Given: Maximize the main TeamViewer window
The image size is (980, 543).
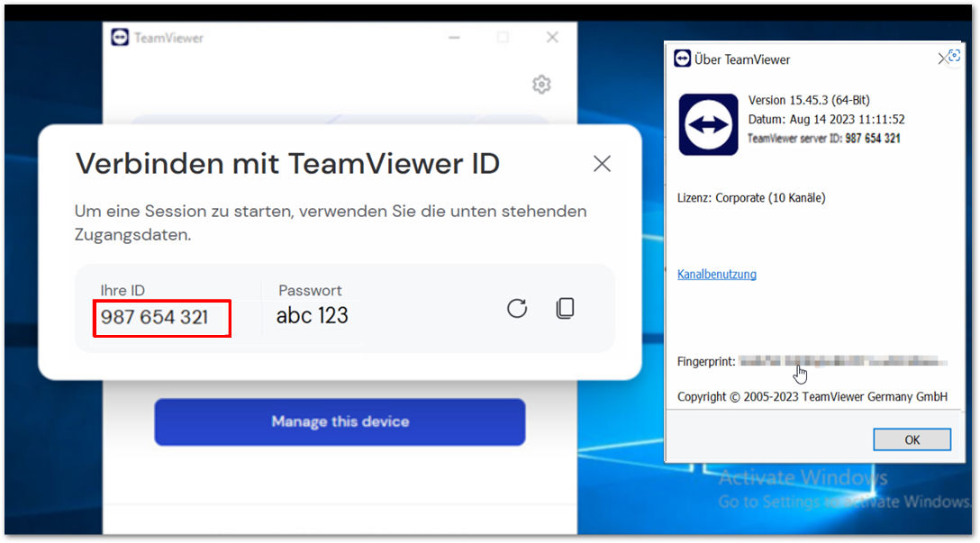Looking at the screenshot, I should [503, 38].
